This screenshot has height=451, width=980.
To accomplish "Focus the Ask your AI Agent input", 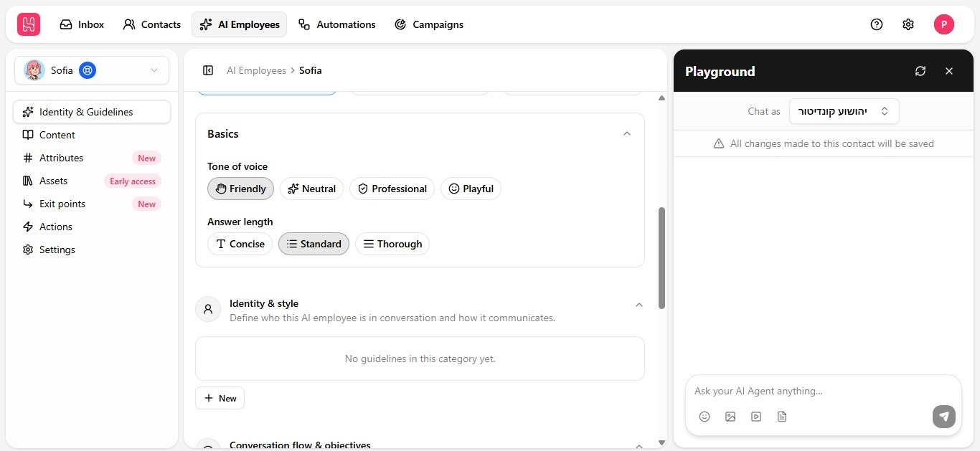I will (x=823, y=391).
